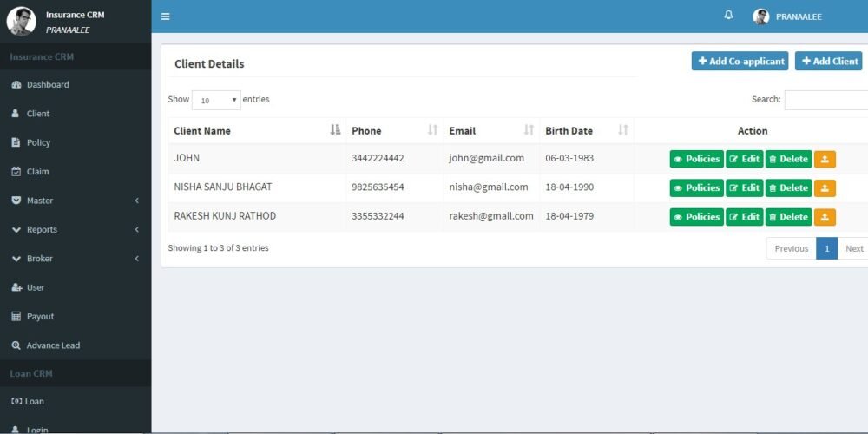Sort by Phone column sort arrows
This screenshot has width=868, height=434.
(x=432, y=130)
